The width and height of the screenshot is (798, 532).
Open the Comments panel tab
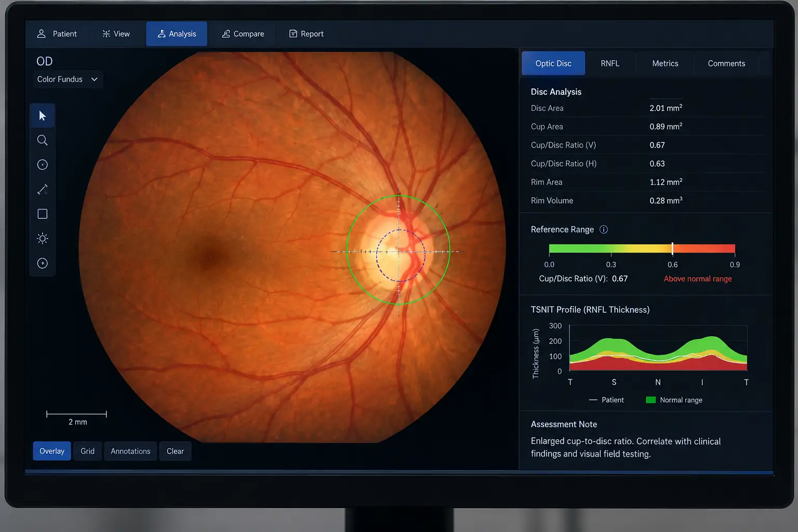coord(726,63)
